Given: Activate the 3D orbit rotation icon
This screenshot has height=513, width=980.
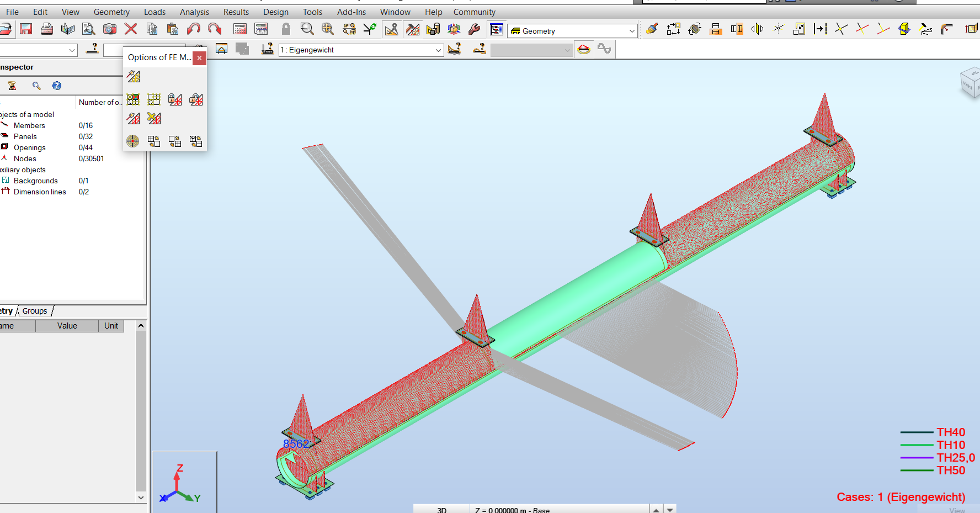Looking at the screenshot, I should 454,30.
